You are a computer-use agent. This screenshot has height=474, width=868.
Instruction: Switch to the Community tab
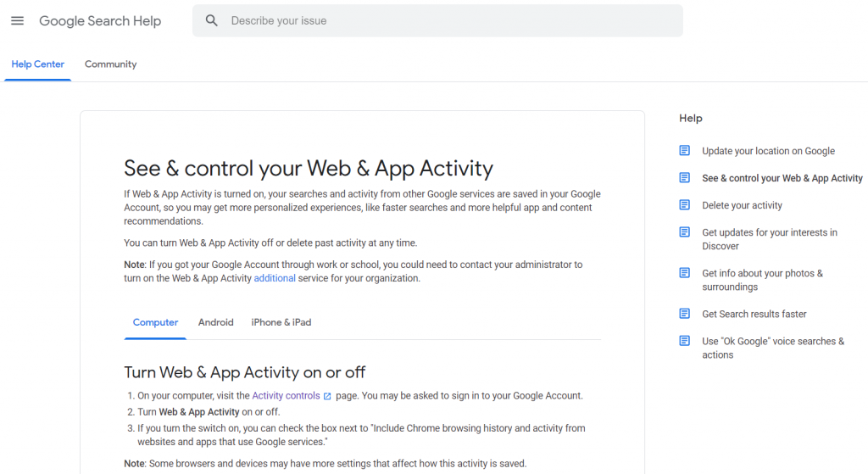(x=111, y=64)
